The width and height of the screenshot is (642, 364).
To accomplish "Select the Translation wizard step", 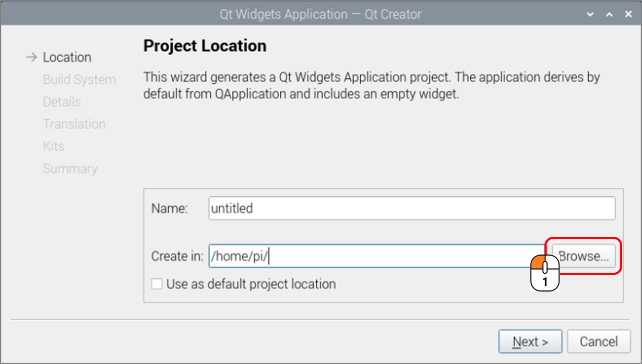I will [x=74, y=124].
